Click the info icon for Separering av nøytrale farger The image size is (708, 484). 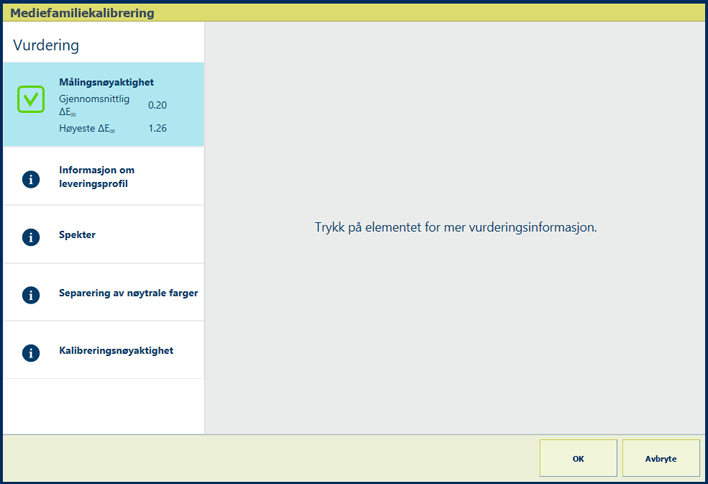(31, 295)
